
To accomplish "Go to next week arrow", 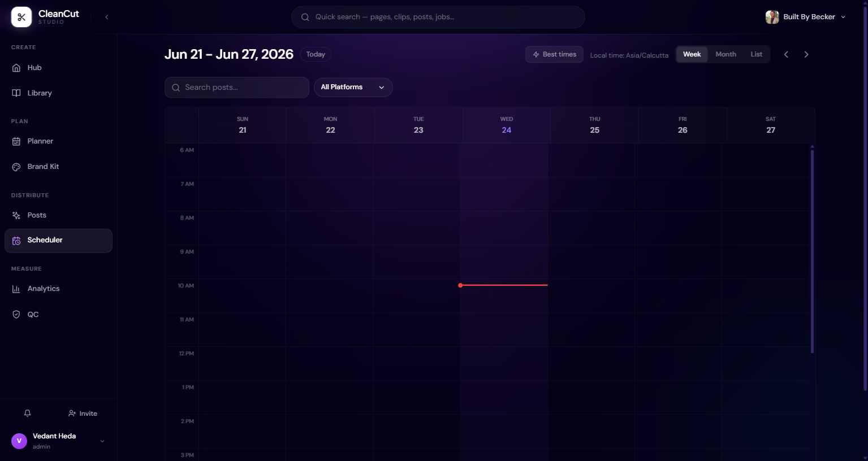I will (x=806, y=54).
